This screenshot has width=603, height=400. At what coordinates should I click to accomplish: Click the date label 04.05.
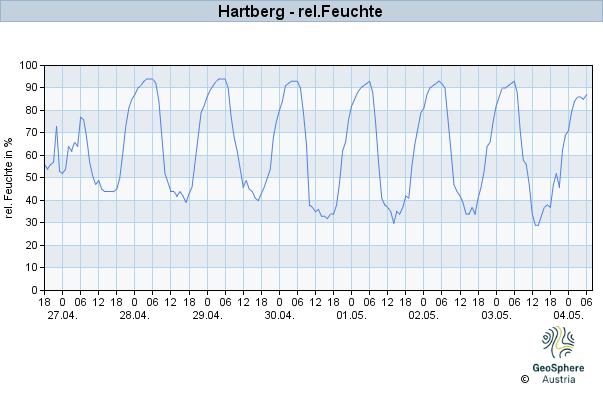tap(568, 315)
